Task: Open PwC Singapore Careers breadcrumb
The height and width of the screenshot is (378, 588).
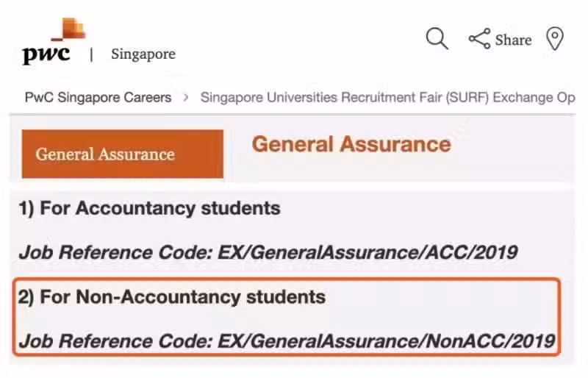Action: pos(98,98)
